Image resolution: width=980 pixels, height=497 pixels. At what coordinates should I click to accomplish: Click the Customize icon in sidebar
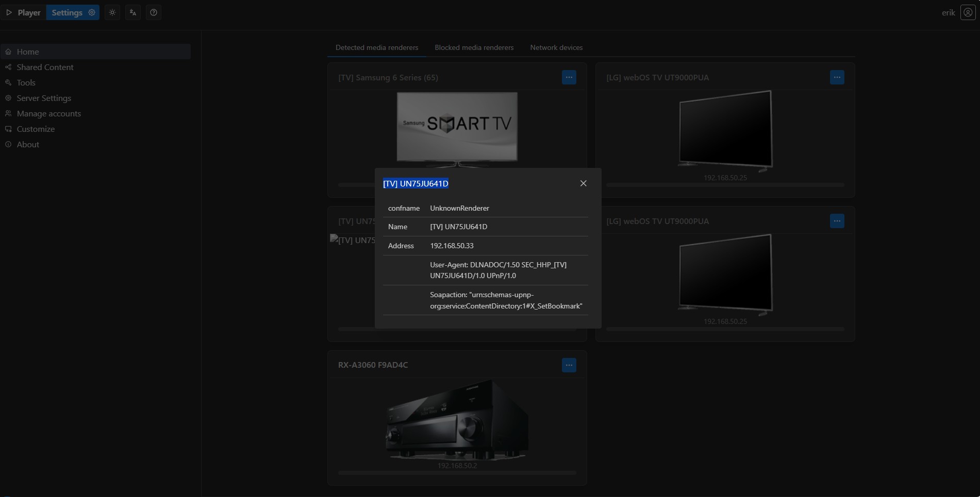pyautogui.click(x=8, y=129)
